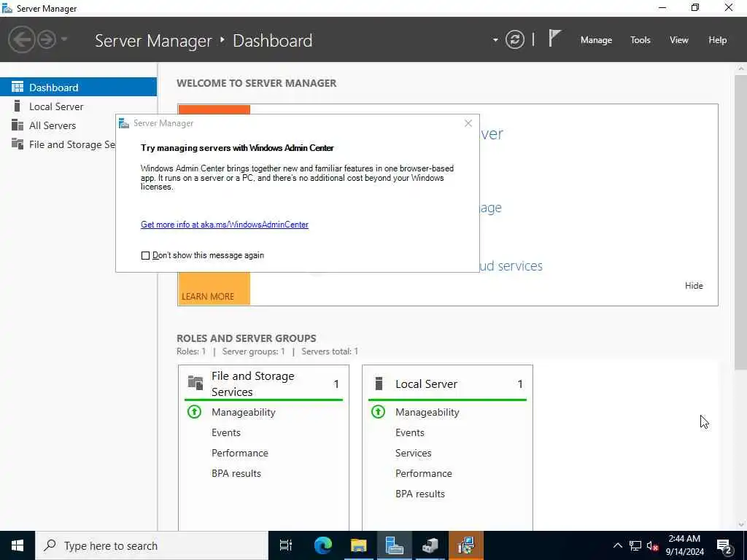
Task: Click the network icon in the system tray
Action: (635, 545)
